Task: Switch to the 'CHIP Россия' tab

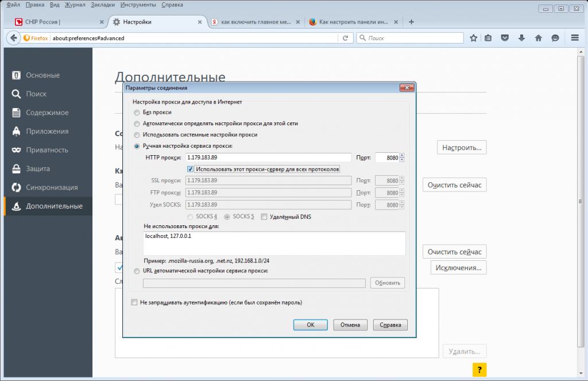Action: [56, 22]
